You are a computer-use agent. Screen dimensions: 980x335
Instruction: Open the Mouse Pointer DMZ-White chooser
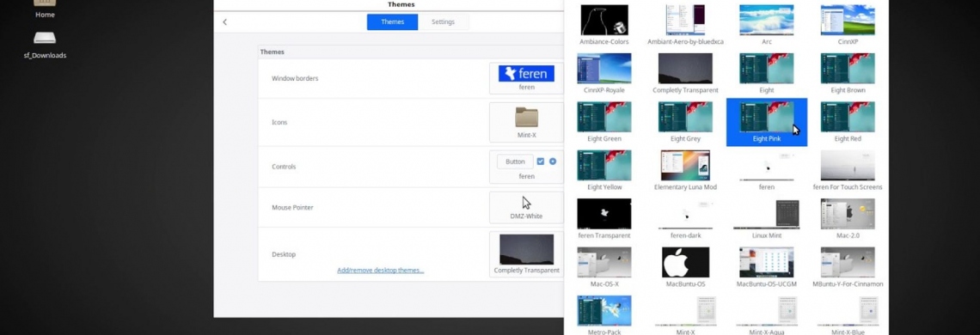click(526, 208)
